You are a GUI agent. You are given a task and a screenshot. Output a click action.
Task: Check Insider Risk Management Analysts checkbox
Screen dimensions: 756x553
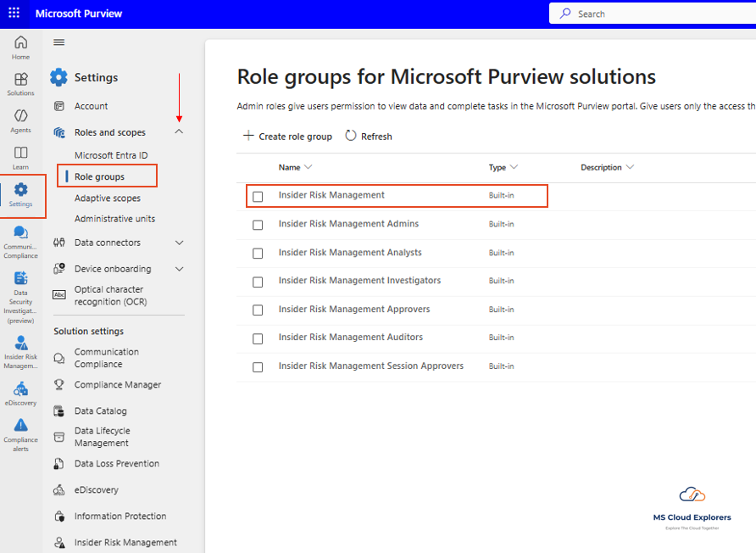[258, 254]
